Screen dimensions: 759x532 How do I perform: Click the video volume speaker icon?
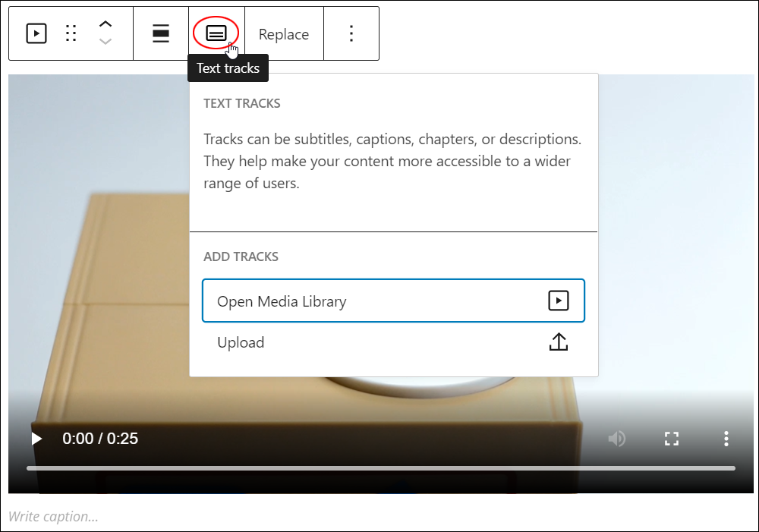point(616,439)
